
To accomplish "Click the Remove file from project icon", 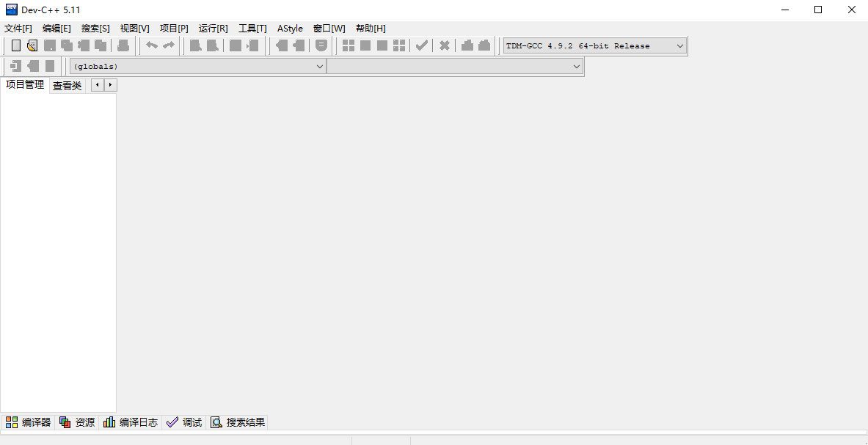I will coord(299,45).
